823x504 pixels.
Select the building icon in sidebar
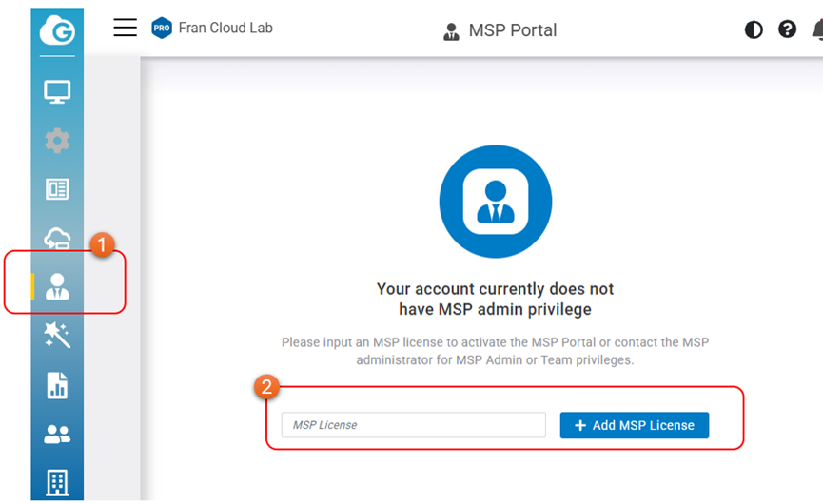(57, 481)
